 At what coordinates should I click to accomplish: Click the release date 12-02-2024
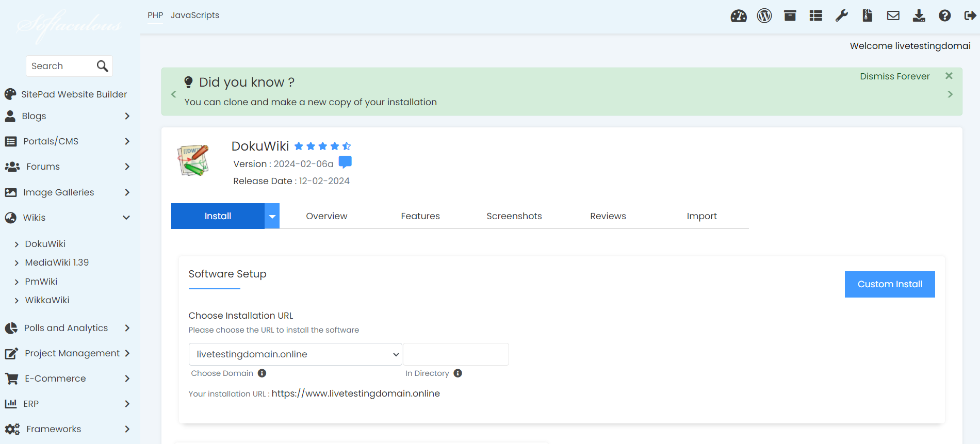324,181
